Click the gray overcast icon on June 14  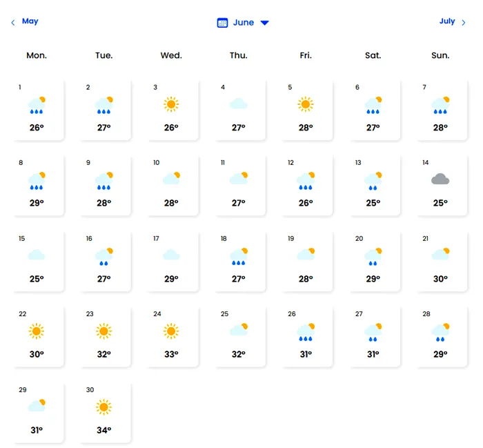coord(440,179)
